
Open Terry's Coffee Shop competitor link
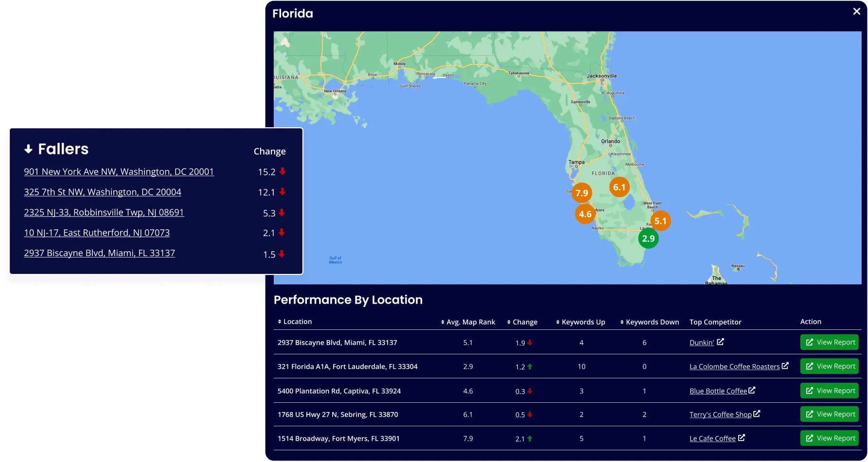click(720, 414)
